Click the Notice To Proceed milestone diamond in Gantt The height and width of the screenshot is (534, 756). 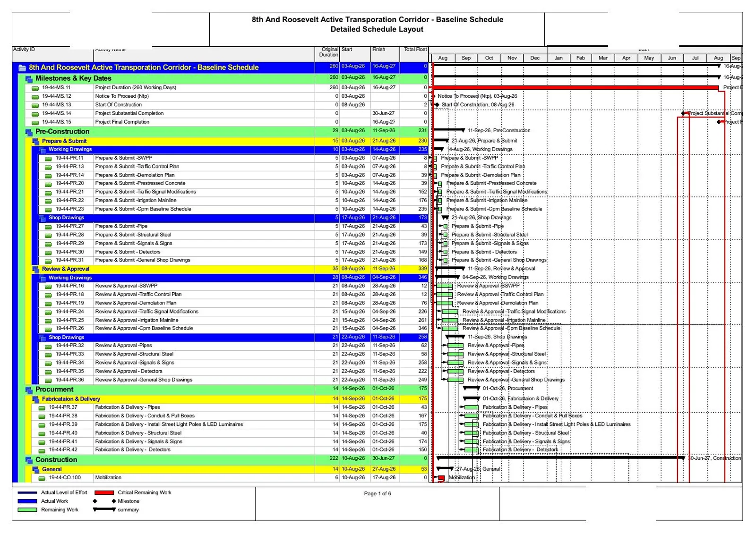[434, 96]
